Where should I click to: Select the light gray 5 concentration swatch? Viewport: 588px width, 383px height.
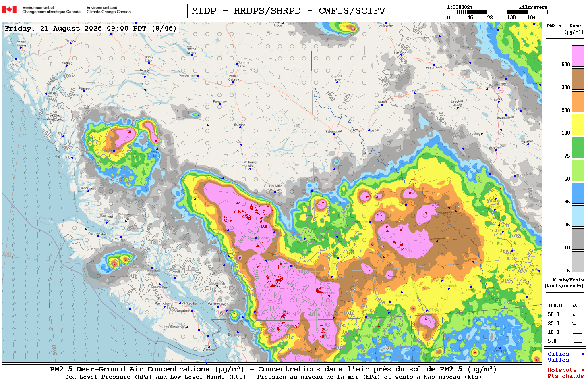pyautogui.click(x=578, y=262)
